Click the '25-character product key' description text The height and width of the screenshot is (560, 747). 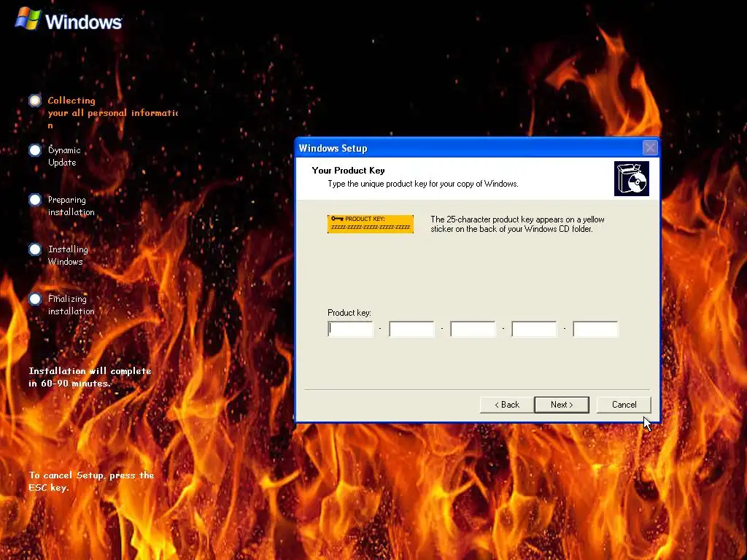click(x=517, y=225)
